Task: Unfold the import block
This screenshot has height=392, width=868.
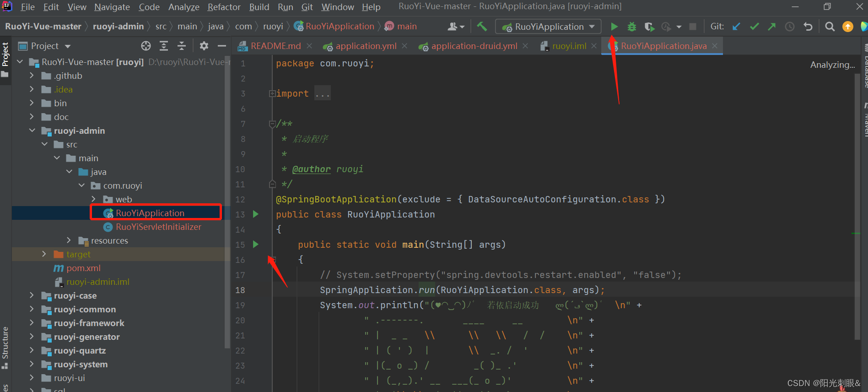Action: pyautogui.click(x=272, y=93)
